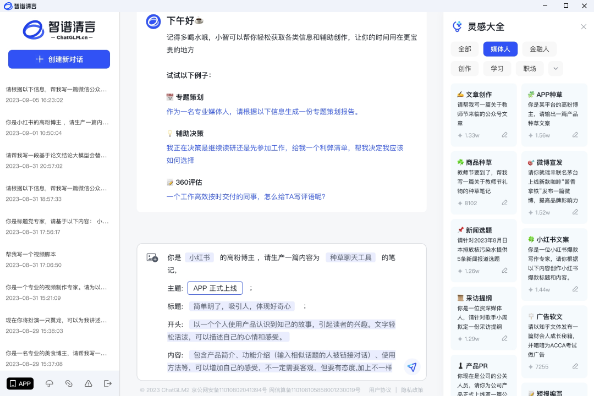Click the sparkle usage count on the 广告软文 card

538,367
